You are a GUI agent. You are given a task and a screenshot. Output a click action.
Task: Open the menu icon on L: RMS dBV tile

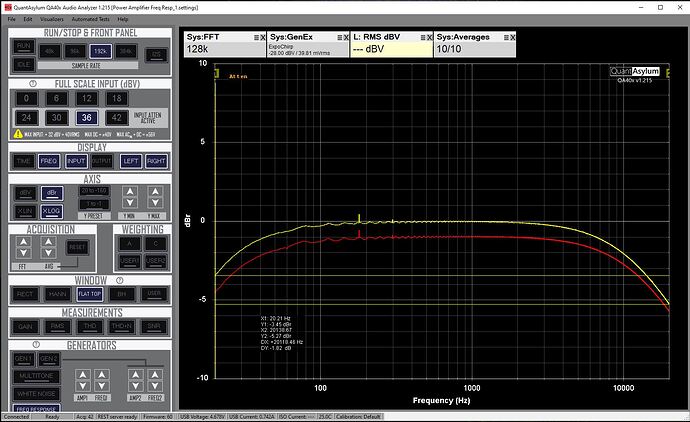[x=423, y=37]
